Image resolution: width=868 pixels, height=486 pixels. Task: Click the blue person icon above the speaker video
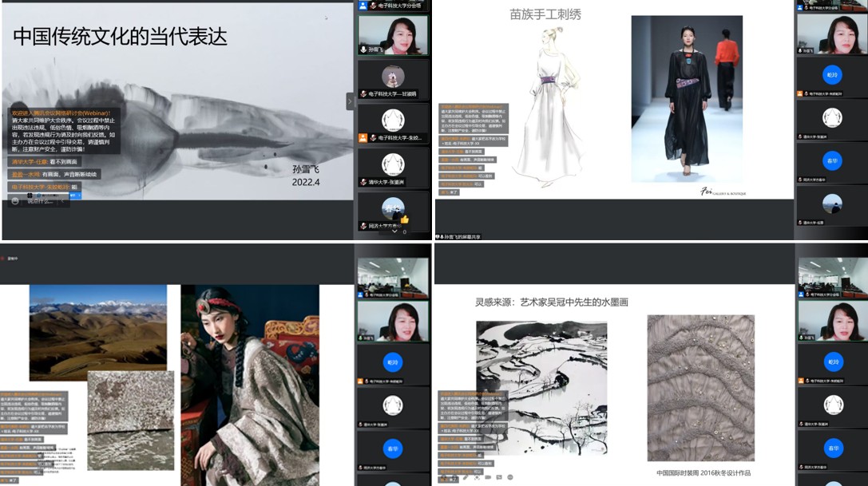(363, 6)
